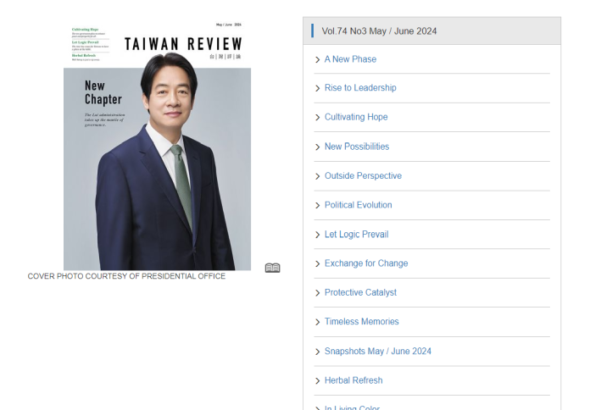The width and height of the screenshot is (590, 410).
Task: View the 'Exchange for Change' article
Action: coord(366,263)
